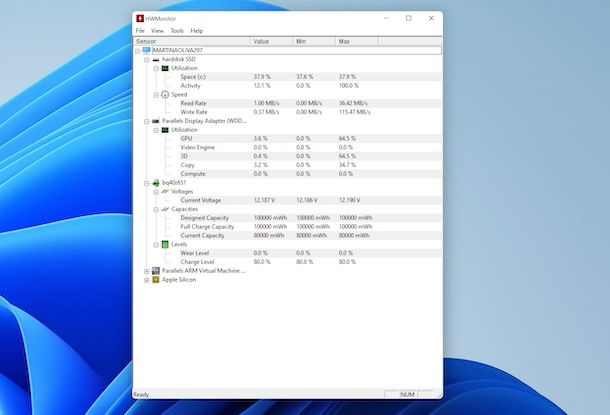Viewport: 610px width, 415px height.
Task: Collapse the Voltages group
Action: pos(156,192)
